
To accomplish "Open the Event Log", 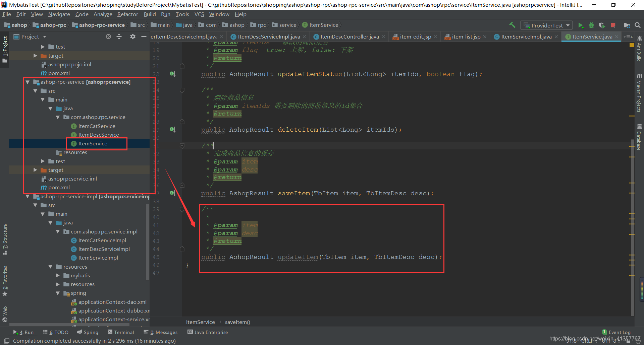I will tap(616, 332).
